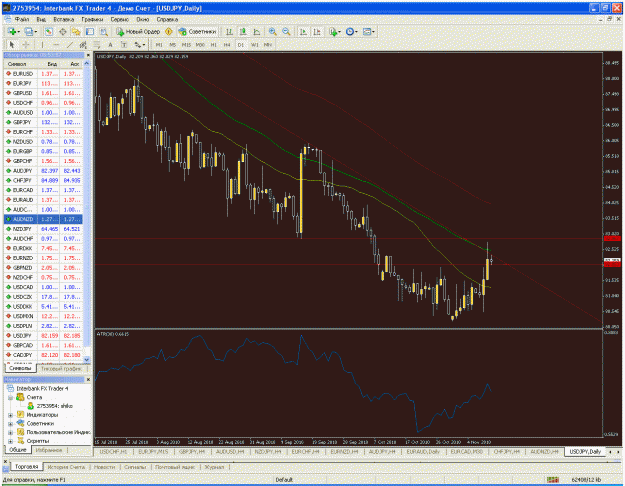Zoom out on the chart
Image resolution: width=625 pixels, height=486 pixels.
point(286,31)
